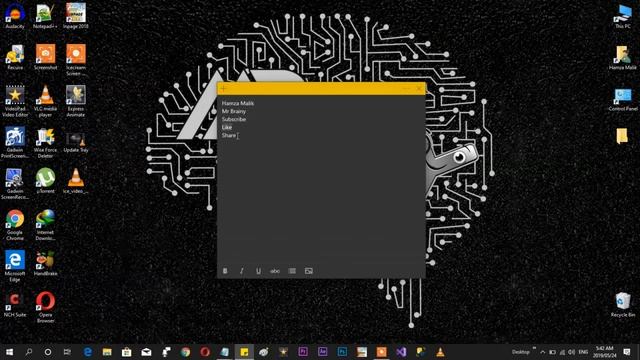Select the VideoPad Video Editor icon

pos(15,101)
